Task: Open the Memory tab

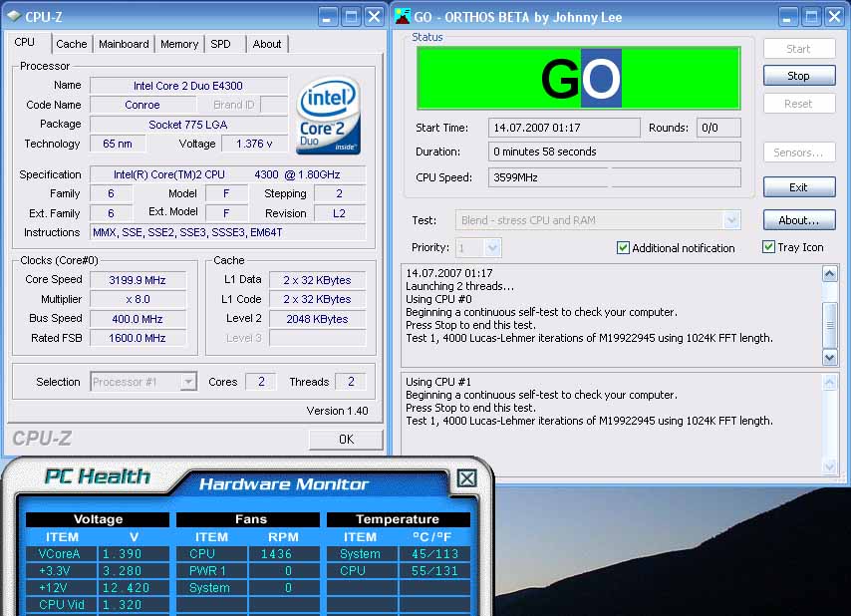Action: [x=179, y=44]
